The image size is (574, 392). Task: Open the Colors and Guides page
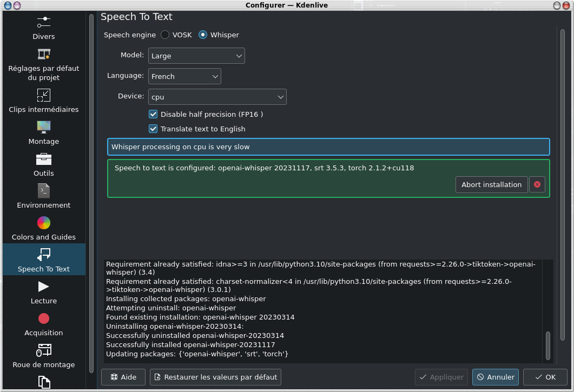44,228
